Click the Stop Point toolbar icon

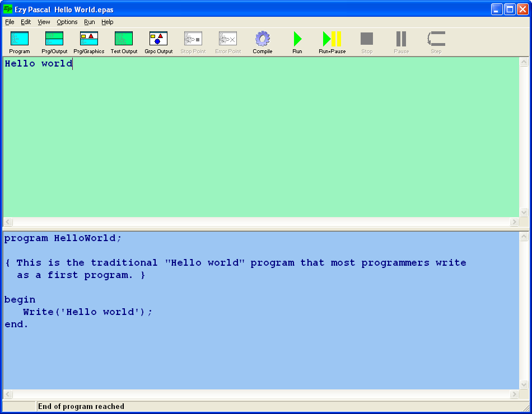pyautogui.click(x=193, y=38)
